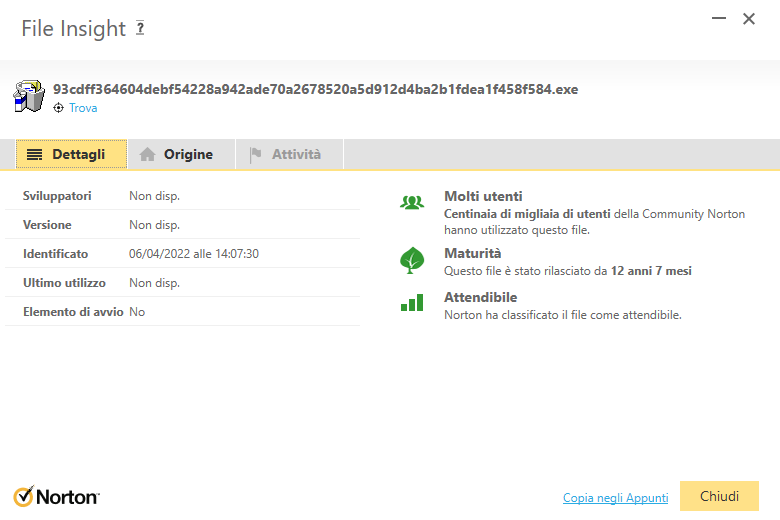Close the File Insight window with X
The height and width of the screenshot is (520, 780).
click(x=749, y=19)
